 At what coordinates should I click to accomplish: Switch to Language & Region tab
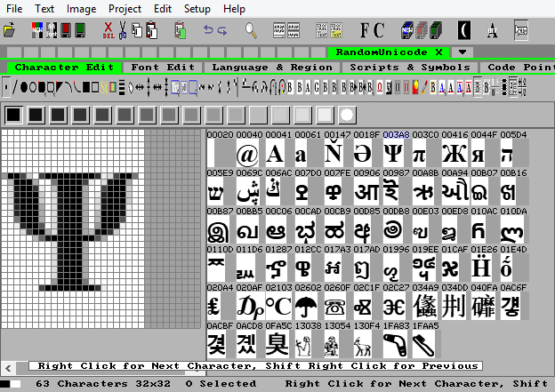click(272, 68)
